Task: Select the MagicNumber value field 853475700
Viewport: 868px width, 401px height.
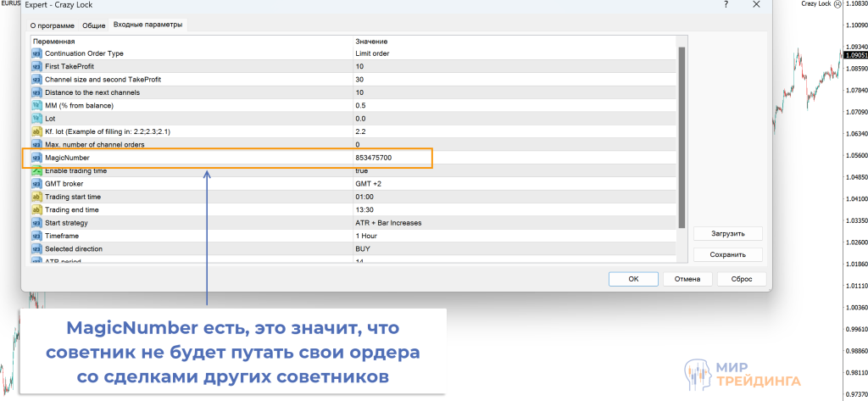Action: pos(374,158)
